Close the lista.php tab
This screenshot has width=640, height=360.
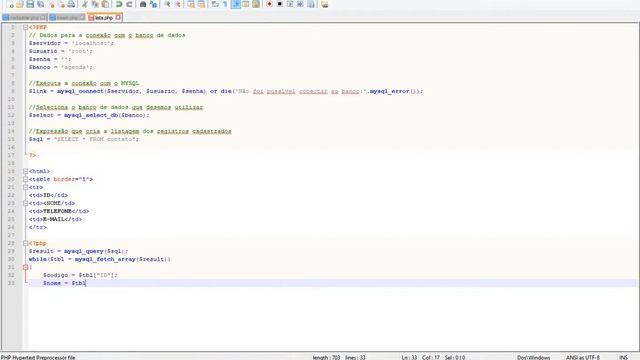118,18
